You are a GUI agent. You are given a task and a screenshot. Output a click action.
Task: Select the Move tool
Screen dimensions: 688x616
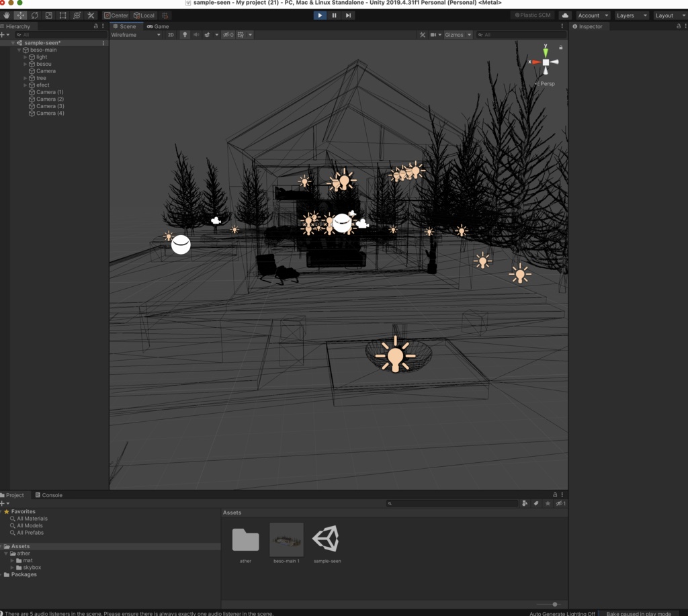click(x=19, y=15)
